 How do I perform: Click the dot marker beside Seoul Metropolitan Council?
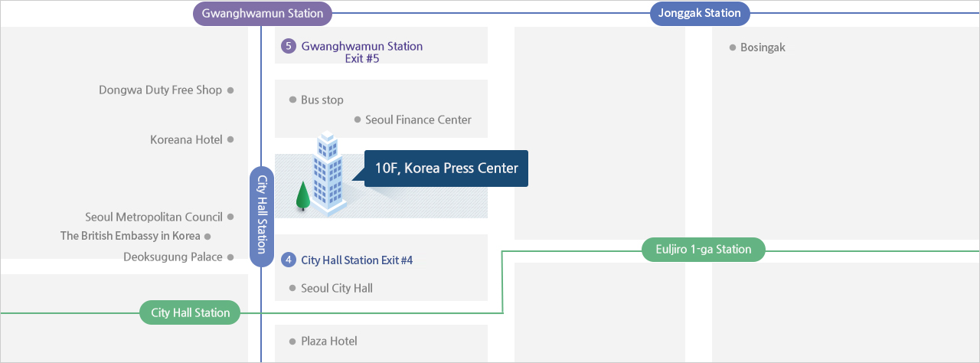coord(230,217)
